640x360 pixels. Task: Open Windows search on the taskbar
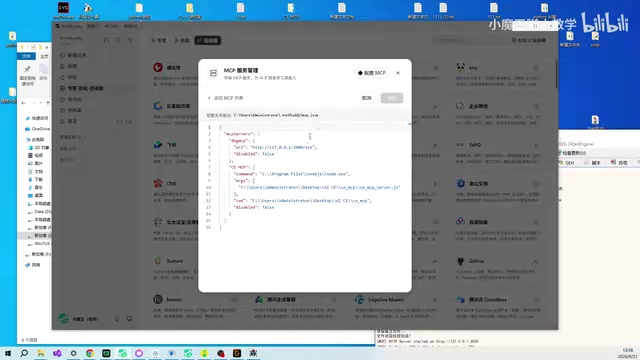[x=24, y=353]
